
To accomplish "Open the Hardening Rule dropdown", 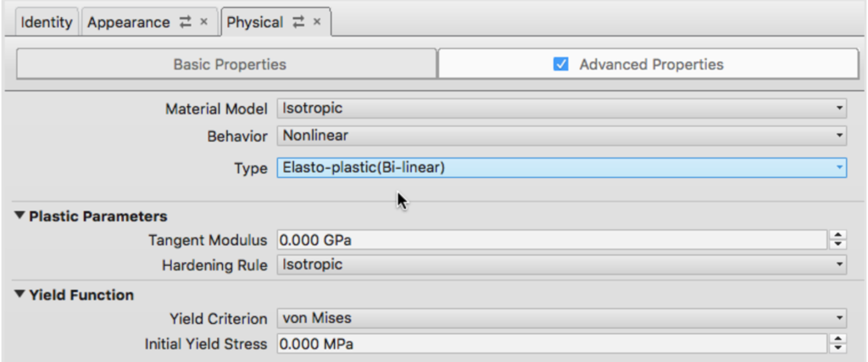I will coord(561,265).
